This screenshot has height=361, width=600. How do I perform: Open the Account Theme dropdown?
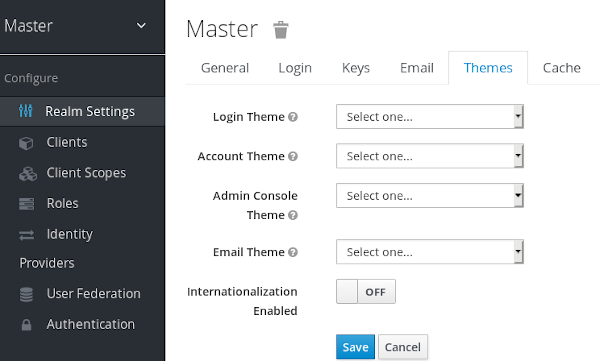(x=430, y=156)
